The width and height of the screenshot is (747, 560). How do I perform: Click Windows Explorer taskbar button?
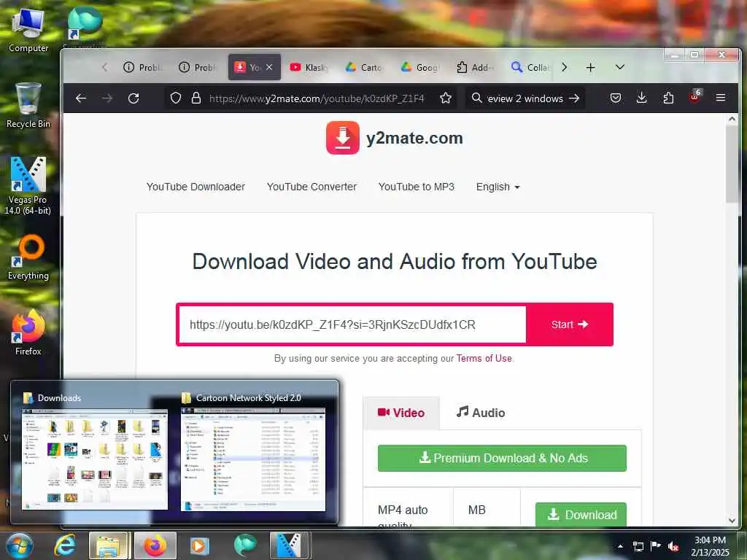(108, 545)
